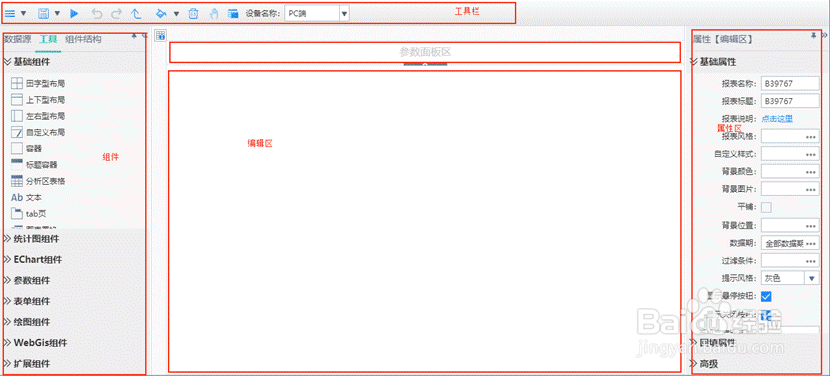Screen dimensions: 830x376
Task: Select the 标题容器 icon
Action: tap(17, 165)
